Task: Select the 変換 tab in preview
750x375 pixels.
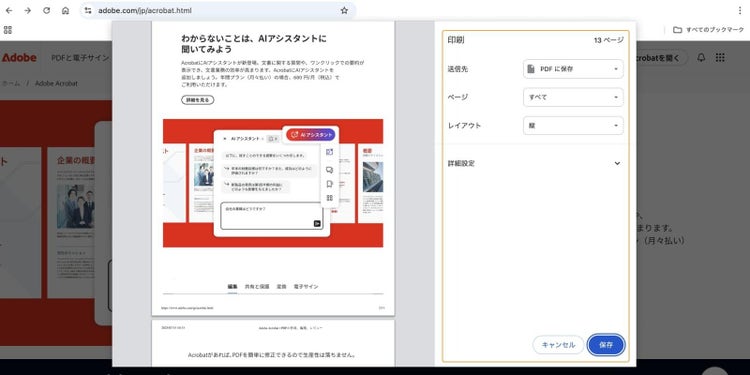Action: 282,287
